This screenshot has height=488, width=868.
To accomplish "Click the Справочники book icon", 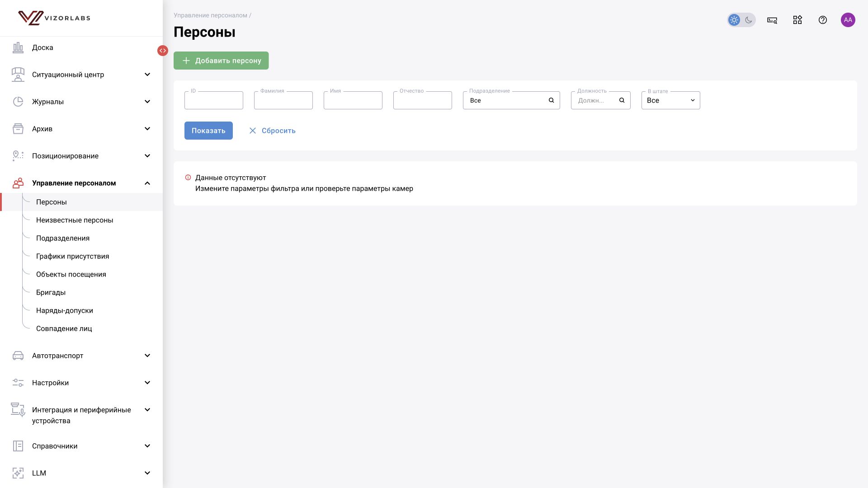I will coord(18,446).
